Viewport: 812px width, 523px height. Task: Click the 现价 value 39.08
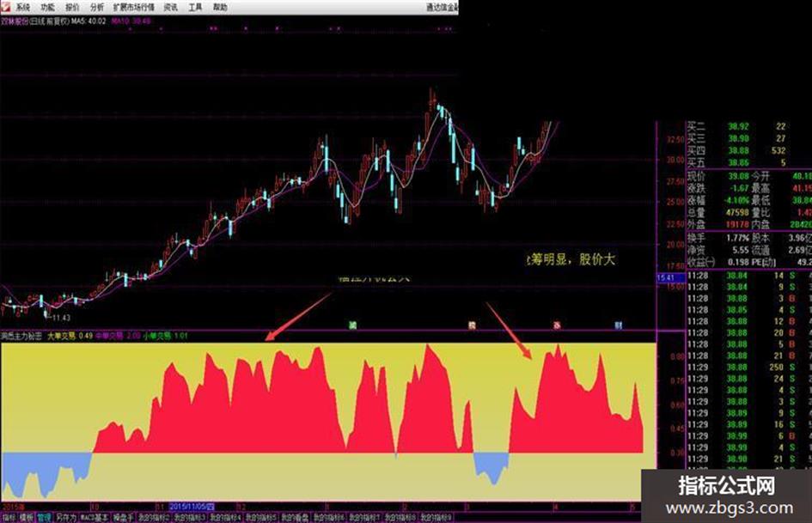click(738, 177)
